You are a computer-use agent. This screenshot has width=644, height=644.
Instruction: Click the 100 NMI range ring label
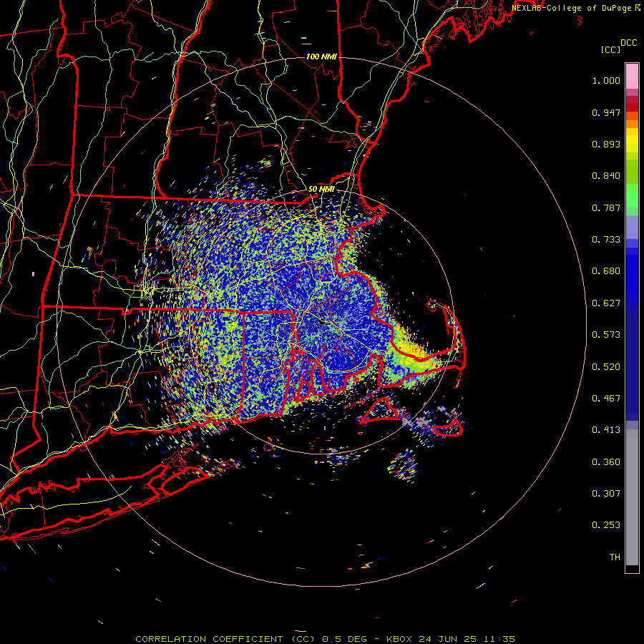321,57
